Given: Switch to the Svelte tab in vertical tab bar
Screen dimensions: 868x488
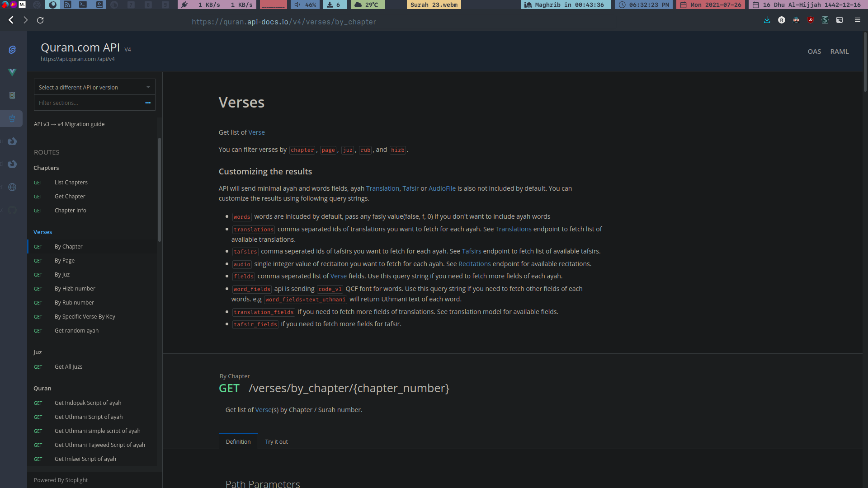Looking at the screenshot, I should point(12,50).
